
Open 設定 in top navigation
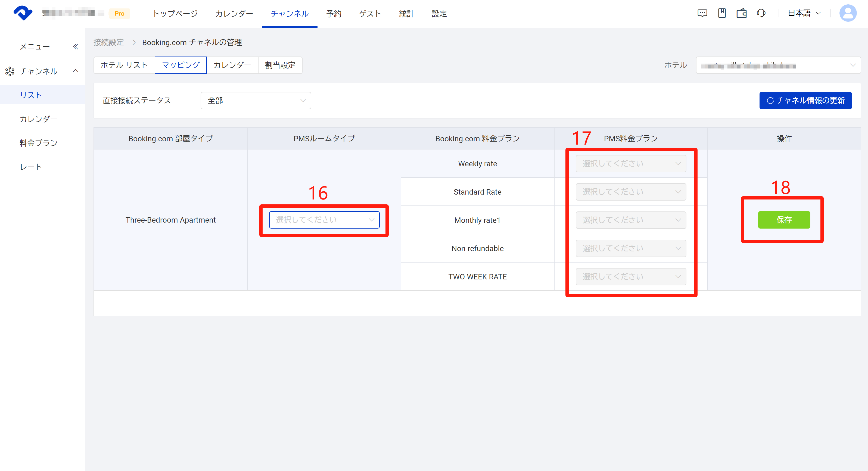pyautogui.click(x=439, y=14)
